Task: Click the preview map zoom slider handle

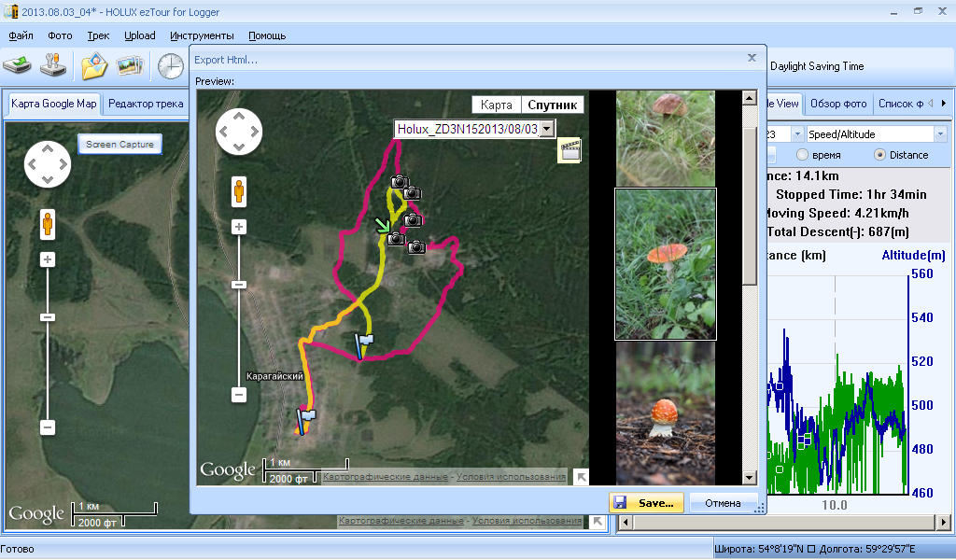Action: coord(239,285)
